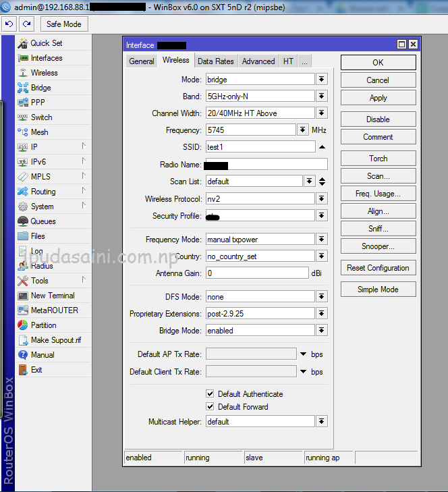Toggle Default Forward checkbox

[210, 407]
